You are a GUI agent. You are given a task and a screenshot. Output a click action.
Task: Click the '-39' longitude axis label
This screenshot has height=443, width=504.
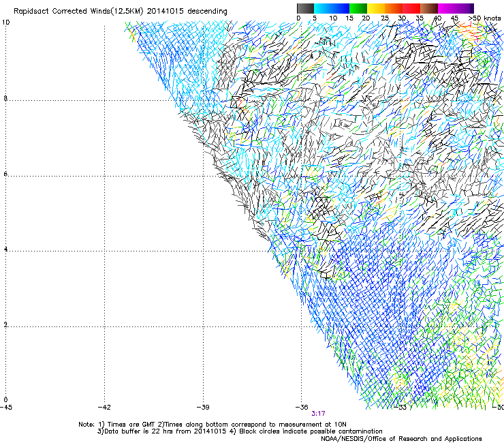pyautogui.click(x=203, y=408)
